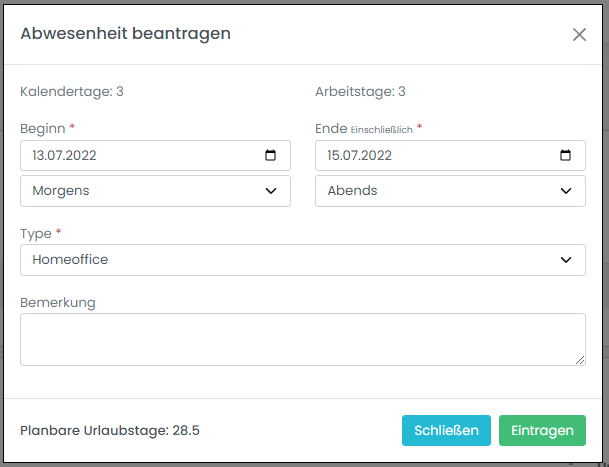
Task: Open the Ende date calendar picker icon
Action: click(565, 155)
